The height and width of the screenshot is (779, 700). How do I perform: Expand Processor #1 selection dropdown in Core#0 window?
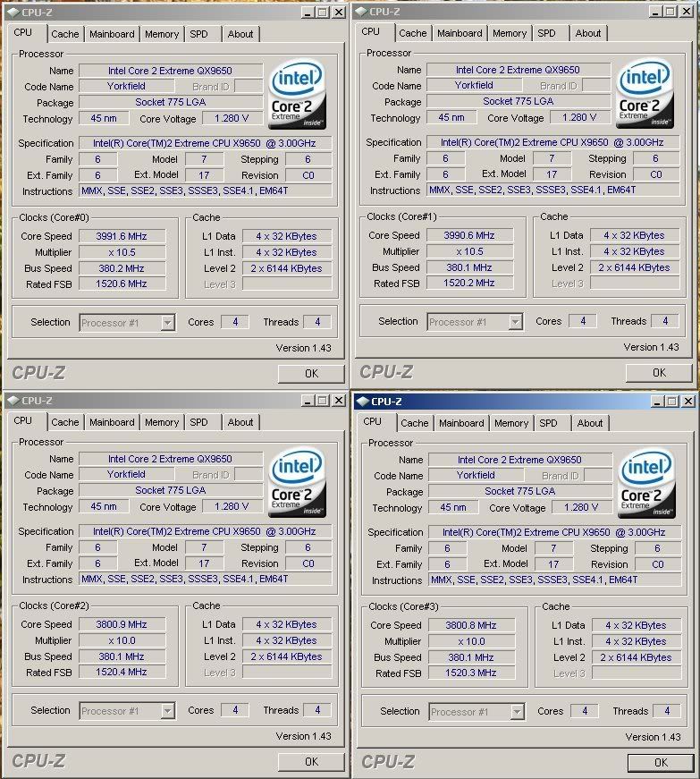point(168,323)
